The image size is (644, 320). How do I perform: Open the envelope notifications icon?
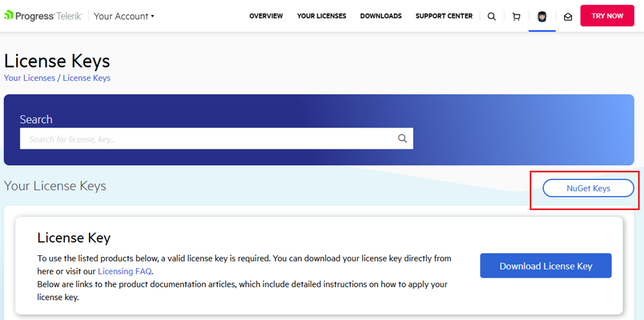(x=568, y=16)
